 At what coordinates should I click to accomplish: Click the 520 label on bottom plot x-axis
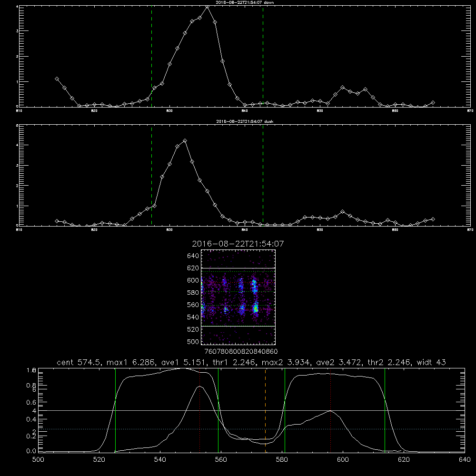pos(99,460)
